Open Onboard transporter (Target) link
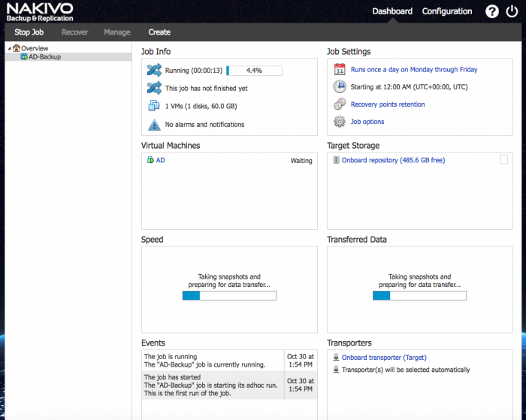This screenshot has width=526, height=420. pos(384,358)
